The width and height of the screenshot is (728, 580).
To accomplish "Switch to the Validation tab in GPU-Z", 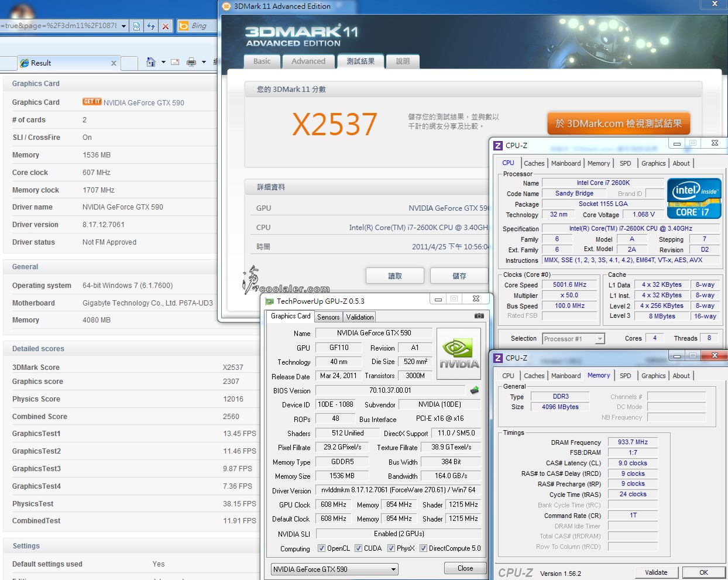I will tap(360, 317).
